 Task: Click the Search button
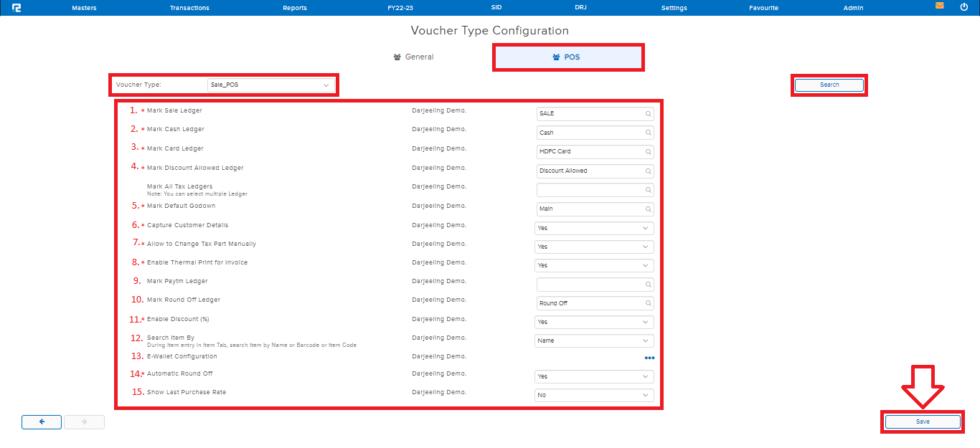point(829,85)
